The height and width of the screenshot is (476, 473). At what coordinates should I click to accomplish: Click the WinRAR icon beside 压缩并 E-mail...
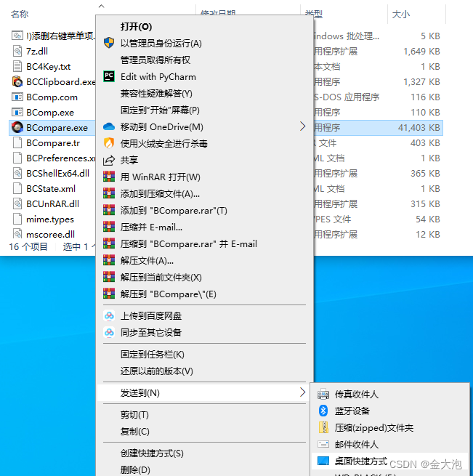[x=109, y=227]
